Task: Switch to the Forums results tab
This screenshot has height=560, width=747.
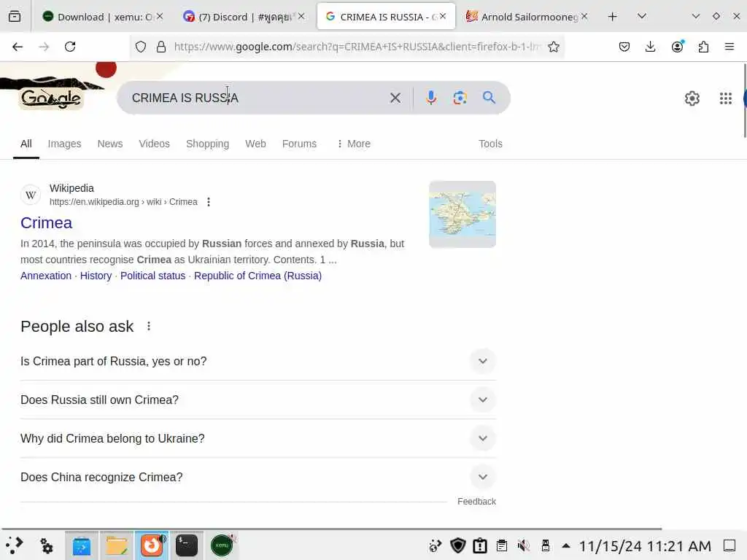Action: [299, 144]
